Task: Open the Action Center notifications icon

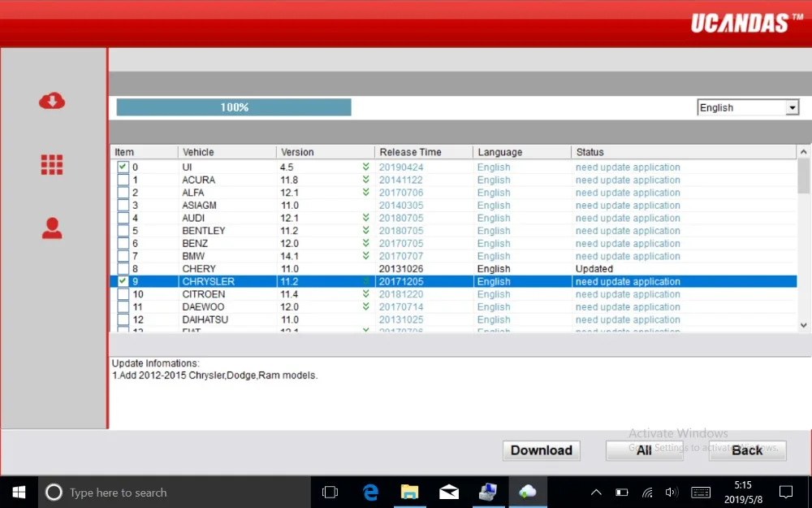Action: point(785,492)
